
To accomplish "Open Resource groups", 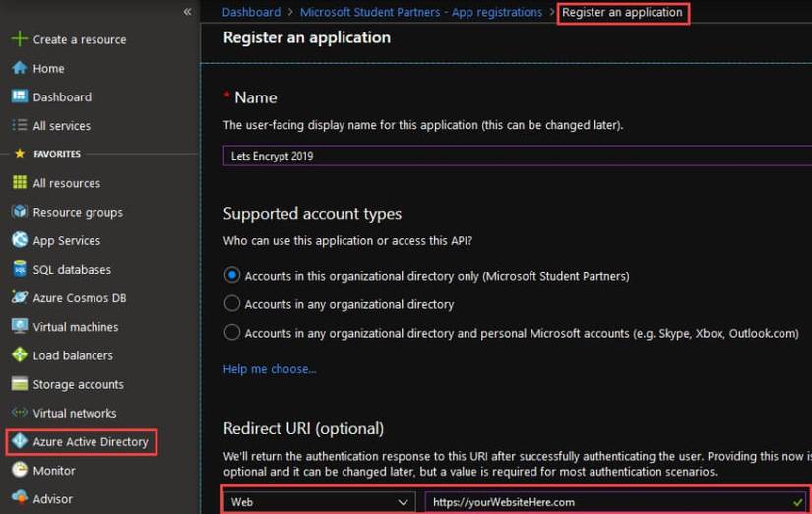I will click(78, 213).
